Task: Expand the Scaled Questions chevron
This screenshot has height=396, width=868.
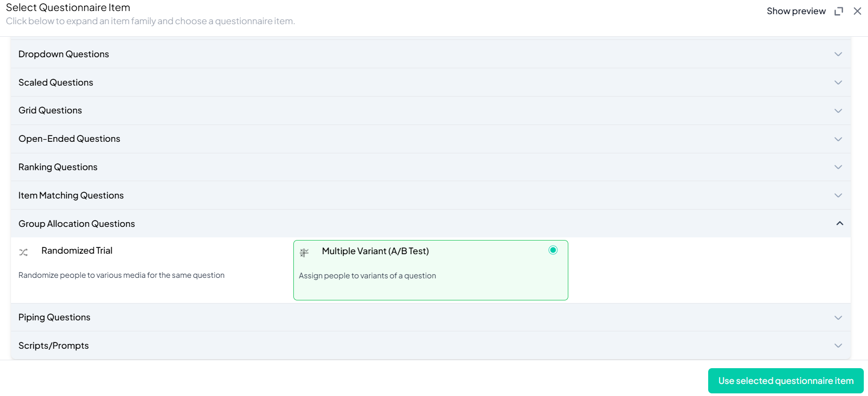Action: coord(838,82)
